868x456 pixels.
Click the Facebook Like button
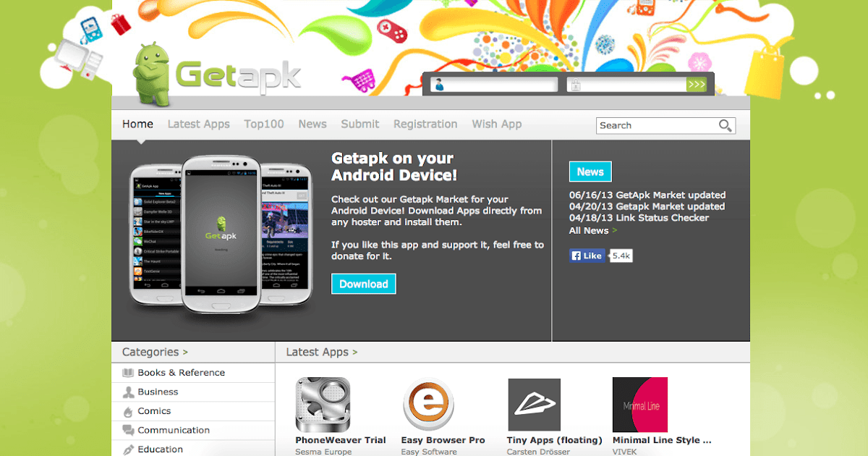point(587,256)
